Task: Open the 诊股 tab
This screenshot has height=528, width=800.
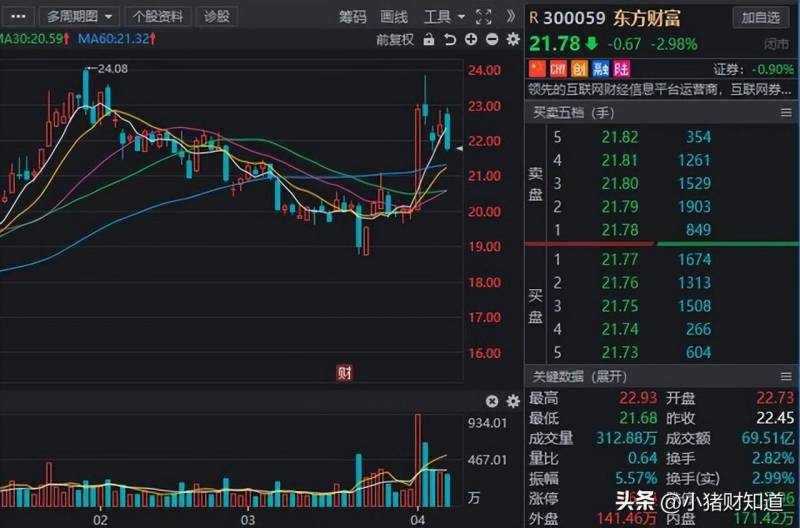Action: point(217,17)
